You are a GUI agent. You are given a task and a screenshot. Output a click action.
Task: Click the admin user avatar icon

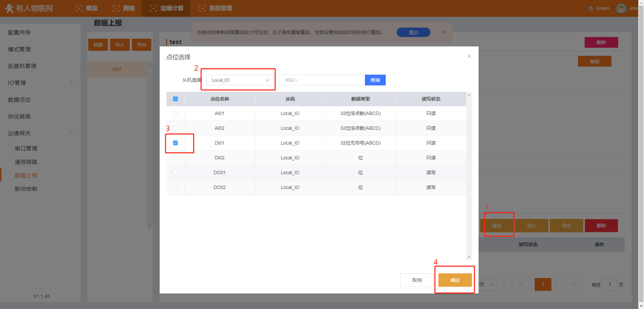point(621,8)
